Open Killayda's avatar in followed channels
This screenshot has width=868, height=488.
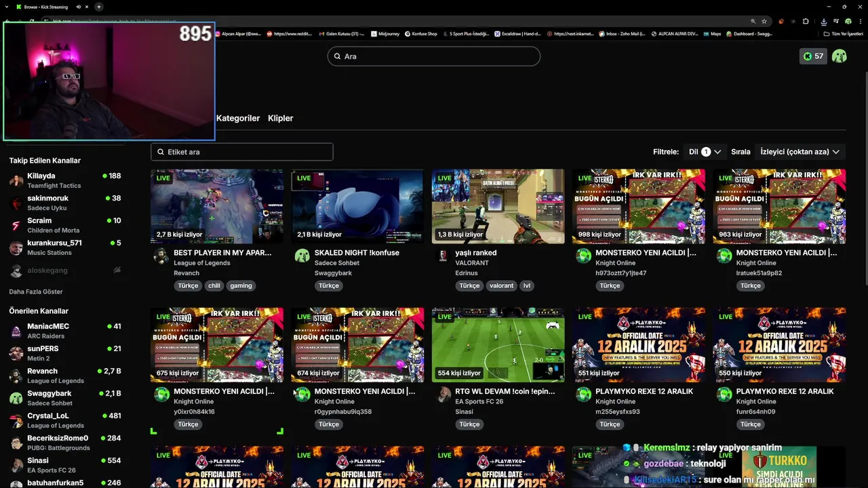click(16, 180)
